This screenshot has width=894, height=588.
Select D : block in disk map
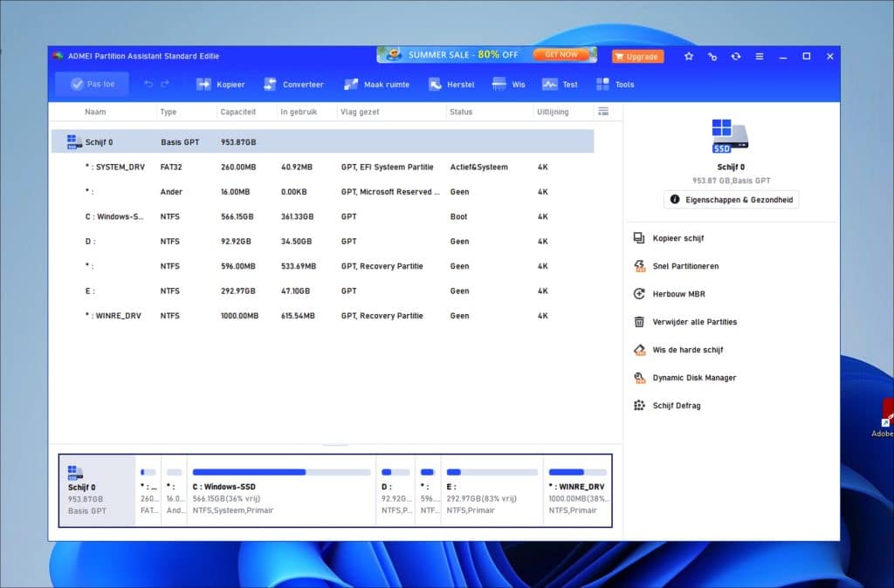tap(395, 490)
